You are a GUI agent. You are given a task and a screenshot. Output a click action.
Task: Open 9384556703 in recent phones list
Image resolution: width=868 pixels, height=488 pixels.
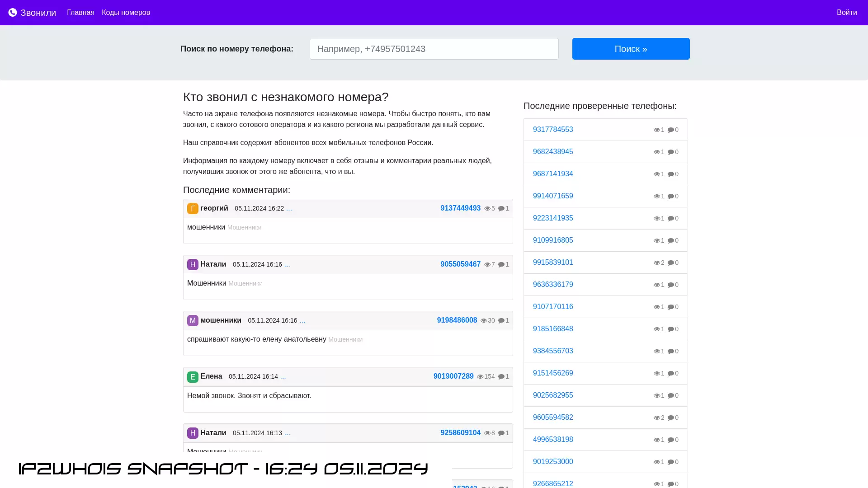(553, 351)
